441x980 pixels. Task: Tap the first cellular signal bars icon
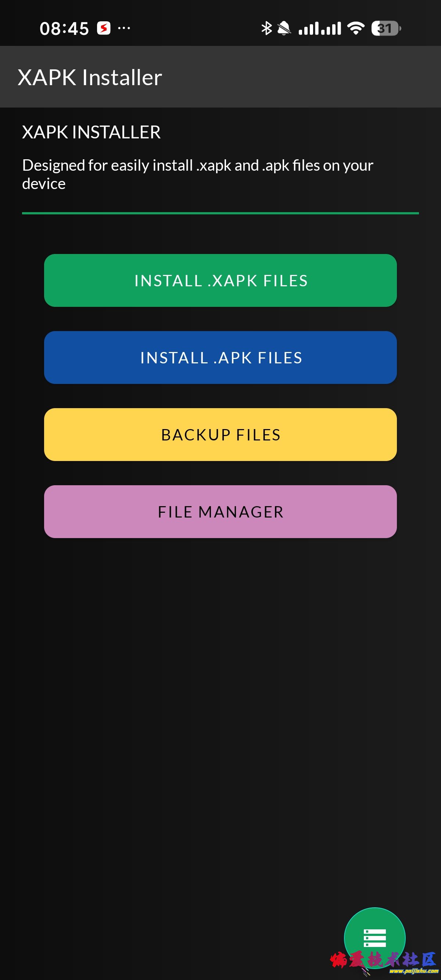tap(308, 28)
